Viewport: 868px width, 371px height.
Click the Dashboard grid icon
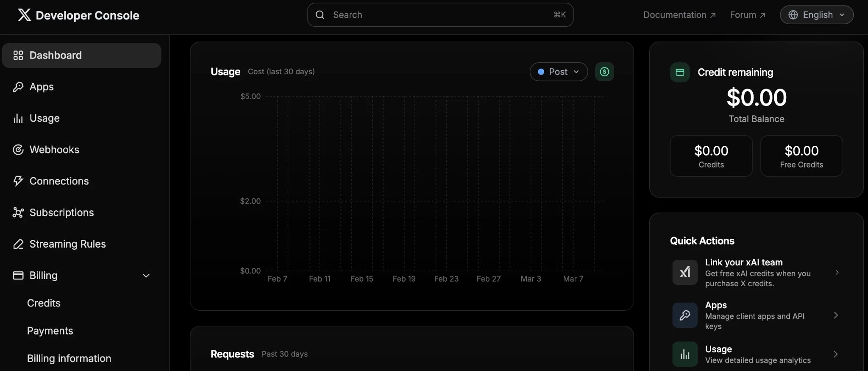click(x=18, y=56)
